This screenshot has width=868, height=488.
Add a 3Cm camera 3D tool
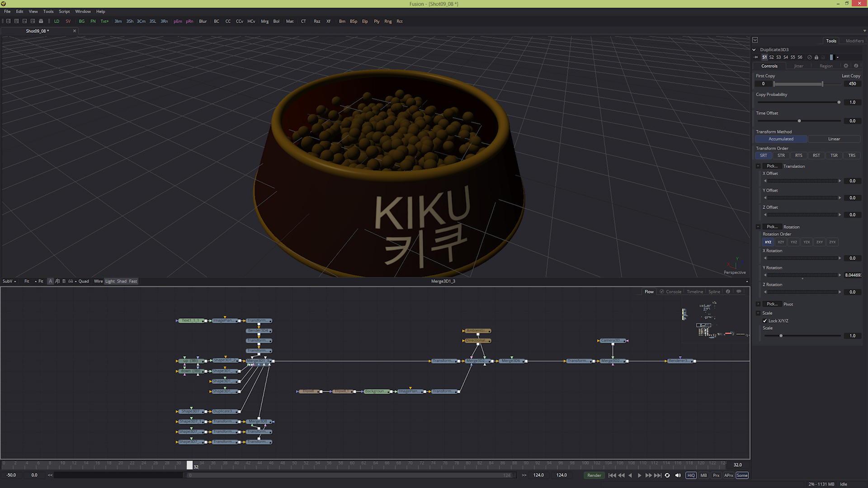pos(141,21)
